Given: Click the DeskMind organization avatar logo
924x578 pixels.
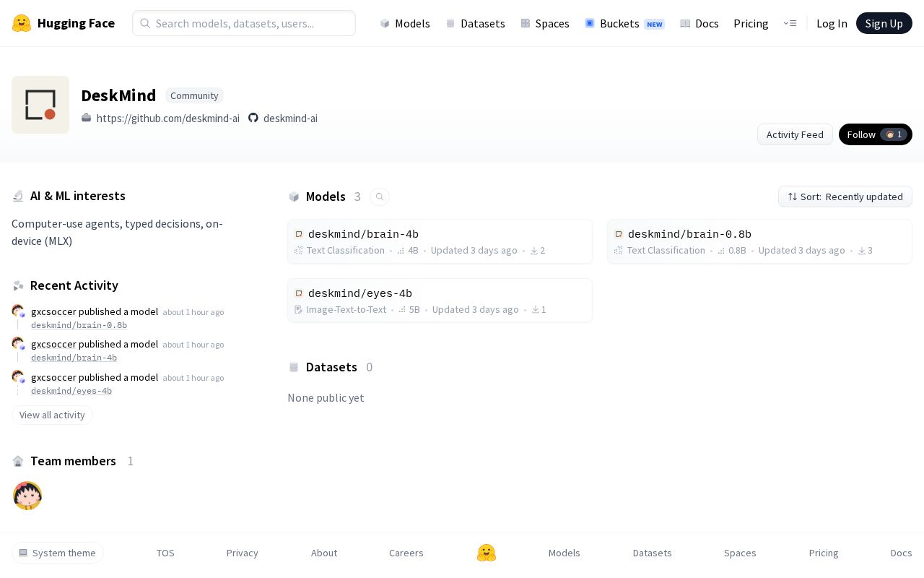Looking at the screenshot, I should [x=40, y=105].
